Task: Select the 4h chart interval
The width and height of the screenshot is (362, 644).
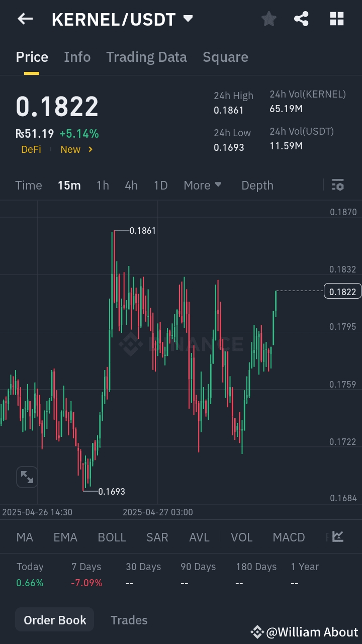Action: point(131,186)
